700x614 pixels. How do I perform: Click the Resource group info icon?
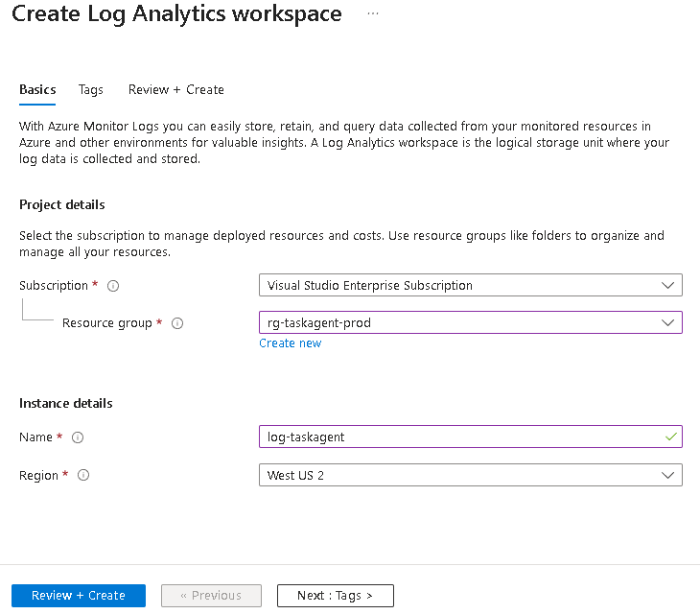pyautogui.click(x=177, y=323)
